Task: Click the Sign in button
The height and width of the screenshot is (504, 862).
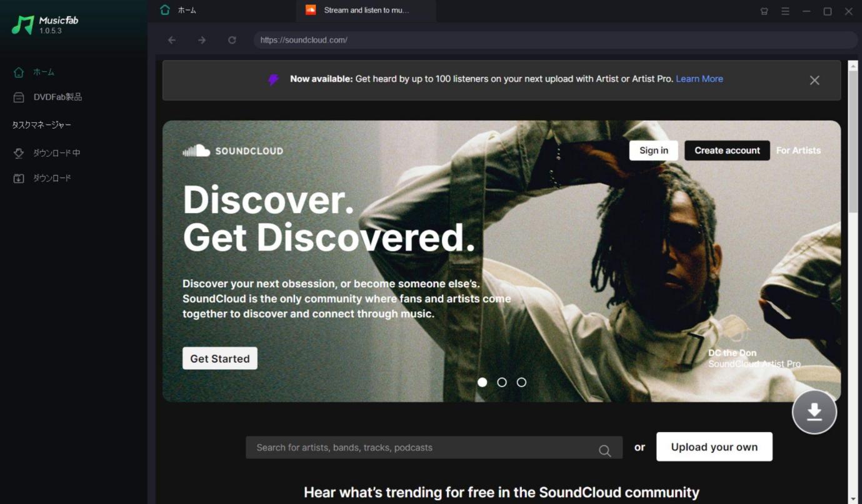Action: pyautogui.click(x=654, y=151)
